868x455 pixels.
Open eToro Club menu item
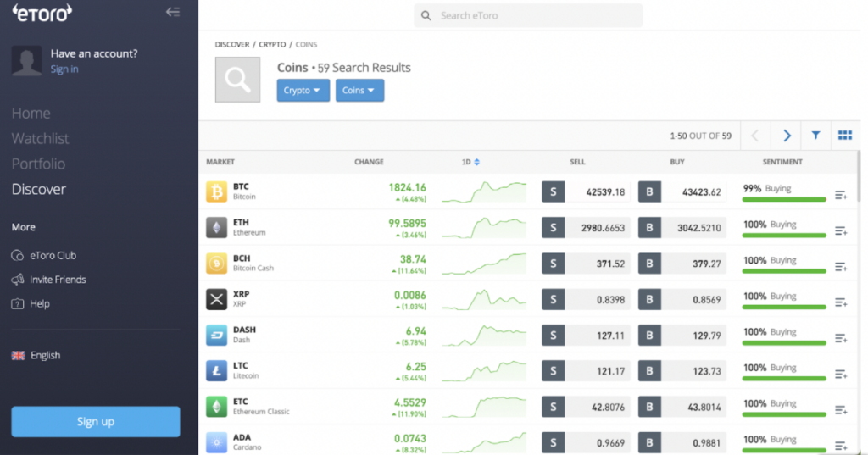click(44, 255)
